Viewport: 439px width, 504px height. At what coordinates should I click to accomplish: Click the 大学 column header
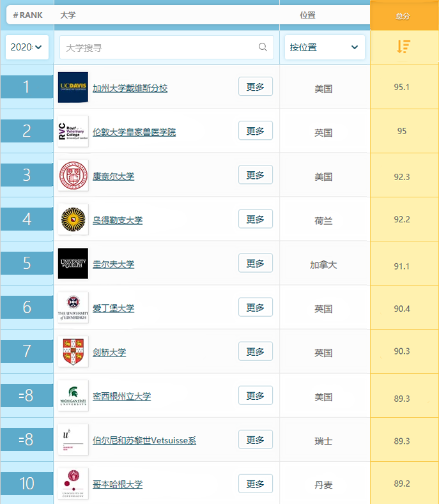[x=68, y=15]
